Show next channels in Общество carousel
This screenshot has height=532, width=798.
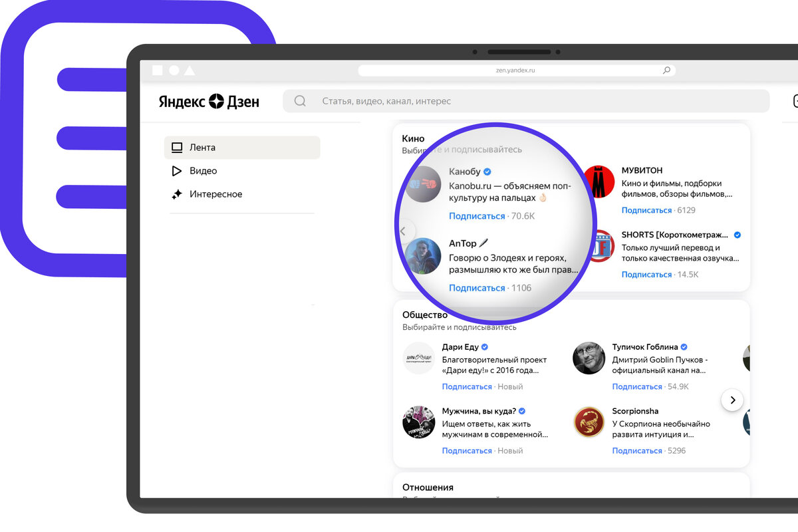732,400
